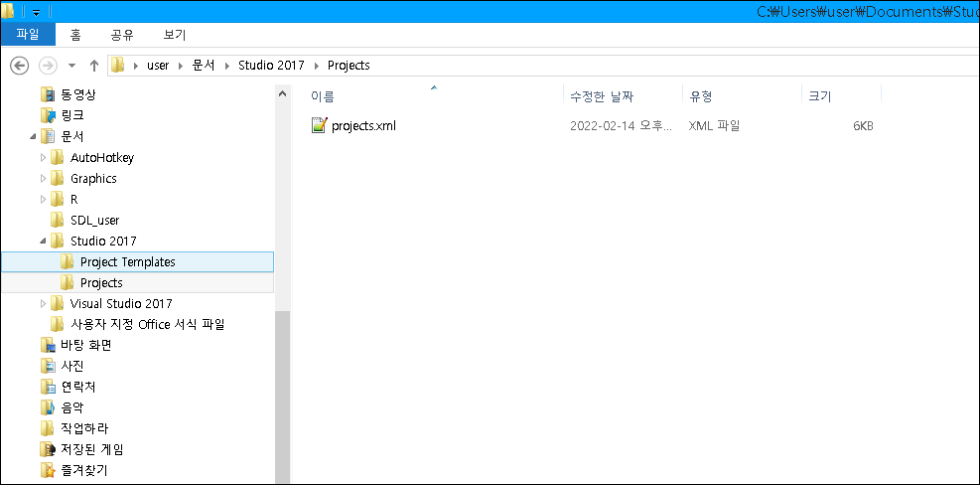Expand the Visual Studio 2017 tree node
The image size is (980, 485).
[43, 303]
